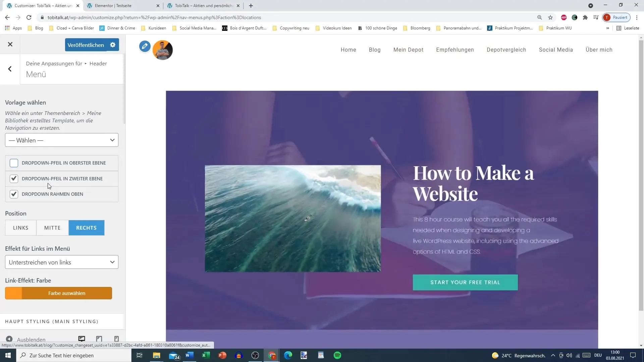Click the browser address bar
This screenshot has height=362, width=644.
pyautogui.click(x=288, y=17)
